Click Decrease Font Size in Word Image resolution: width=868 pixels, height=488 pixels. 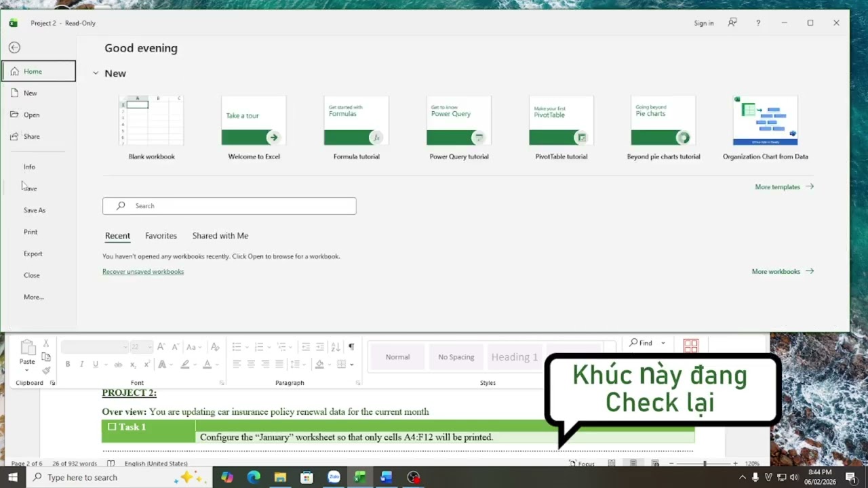click(x=175, y=347)
